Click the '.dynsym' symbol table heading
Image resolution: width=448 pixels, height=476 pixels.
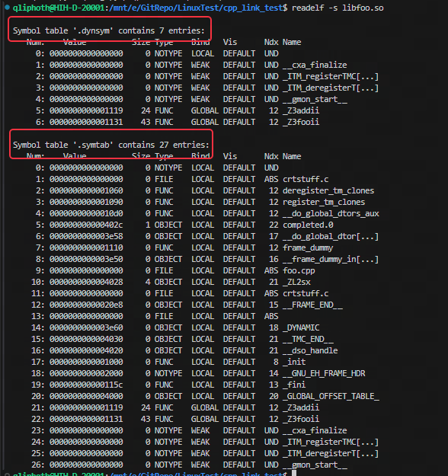[x=109, y=31]
